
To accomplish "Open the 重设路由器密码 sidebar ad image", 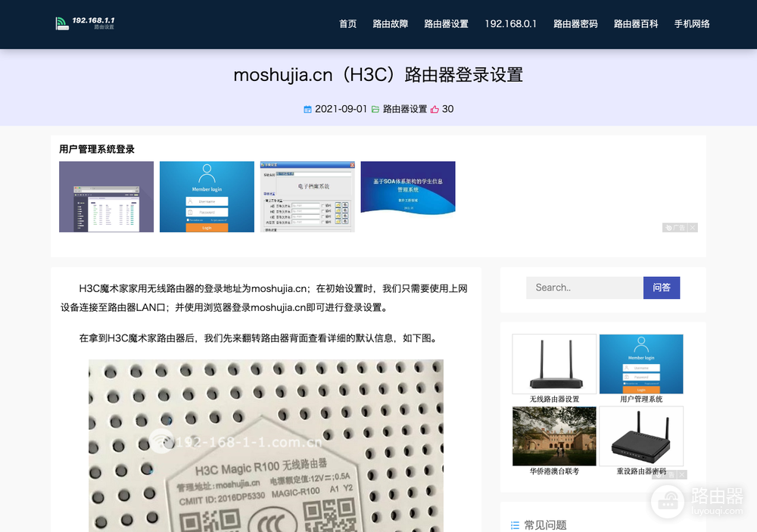I will 641,436.
